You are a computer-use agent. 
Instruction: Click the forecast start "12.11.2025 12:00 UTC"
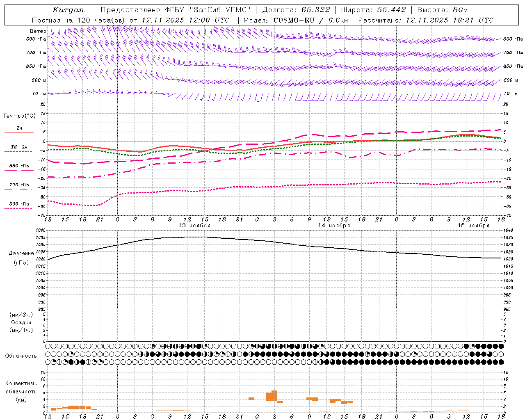[x=185, y=20]
